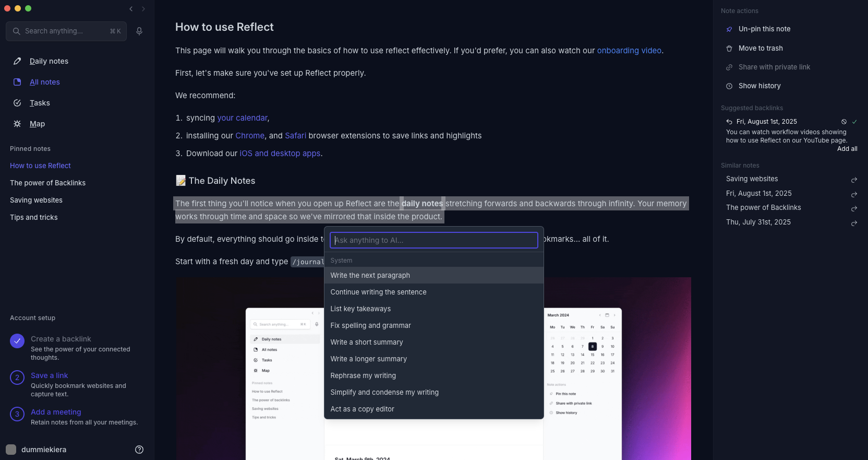This screenshot has width=868, height=460.
Task: Click the Tasks checkmark circle icon
Action: pos(17,103)
